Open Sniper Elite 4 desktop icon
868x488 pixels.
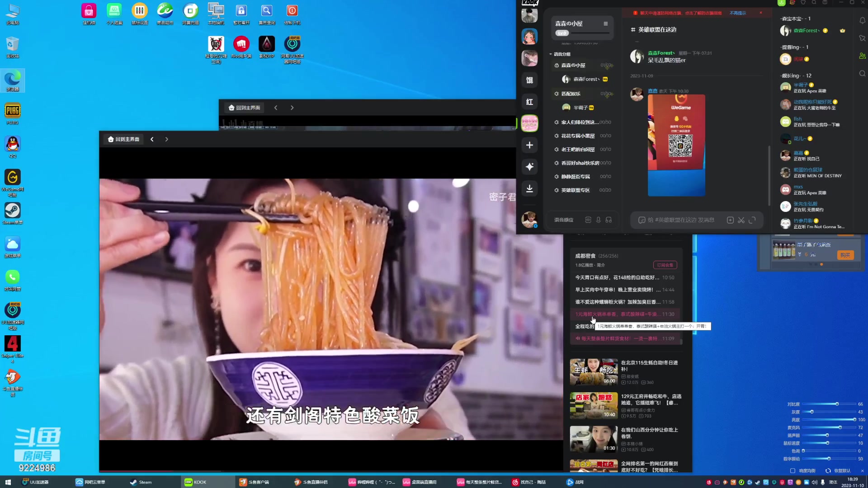point(13,349)
